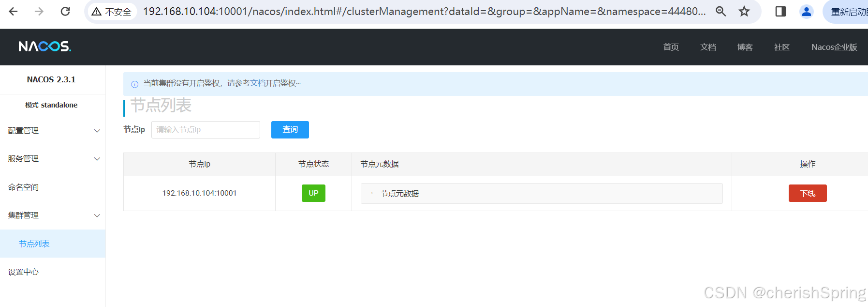Click the browser forward arrow

(x=39, y=11)
